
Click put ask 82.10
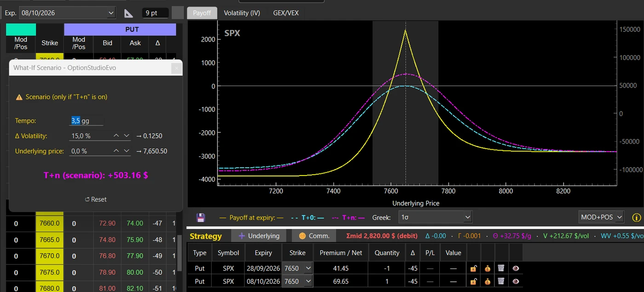(135, 288)
